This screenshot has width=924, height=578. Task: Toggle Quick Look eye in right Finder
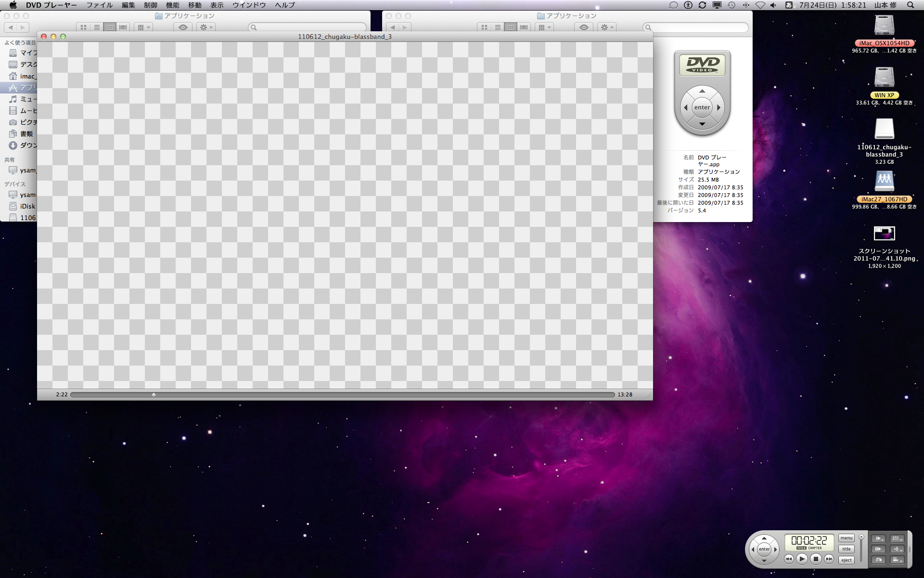click(584, 27)
